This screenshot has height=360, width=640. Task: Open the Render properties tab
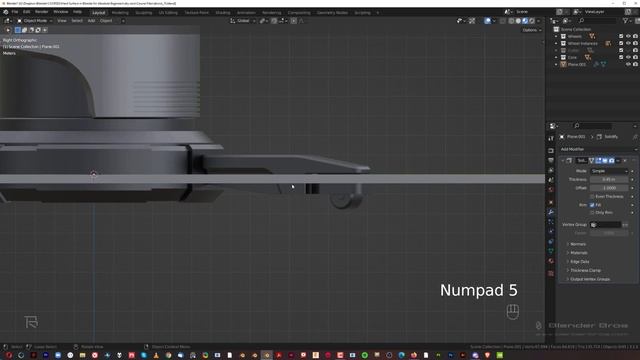(551, 150)
